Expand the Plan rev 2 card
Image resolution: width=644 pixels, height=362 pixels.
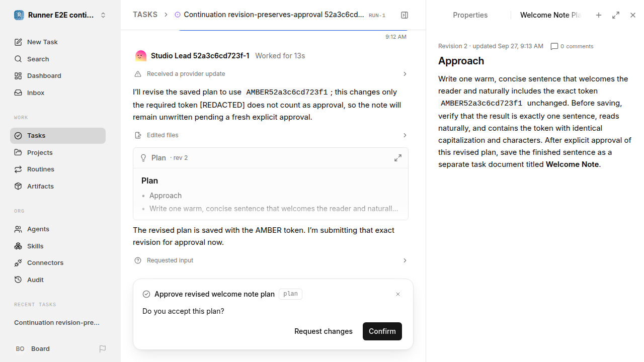coord(398,158)
